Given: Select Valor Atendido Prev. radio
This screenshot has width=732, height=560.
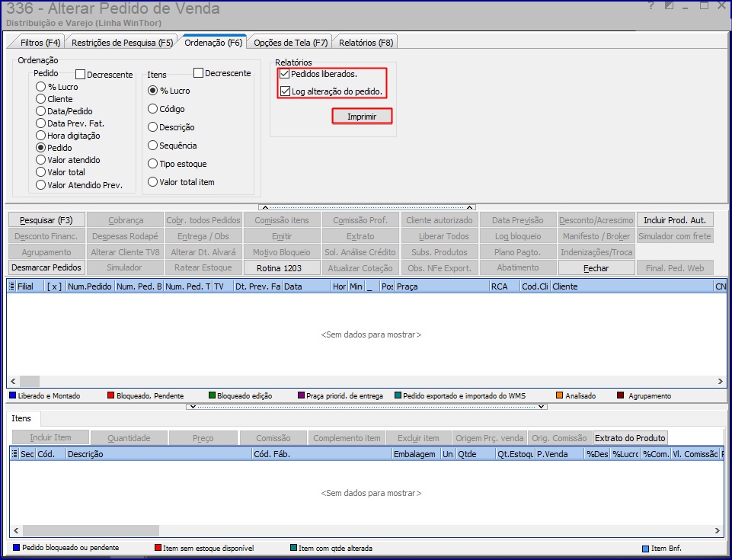Looking at the screenshot, I should point(40,185).
